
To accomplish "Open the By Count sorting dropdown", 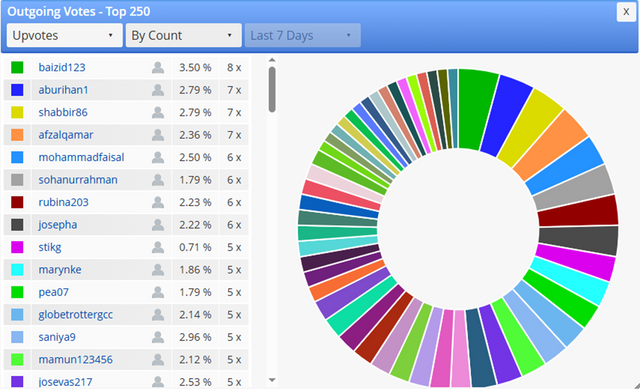I will click(x=183, y=36).
